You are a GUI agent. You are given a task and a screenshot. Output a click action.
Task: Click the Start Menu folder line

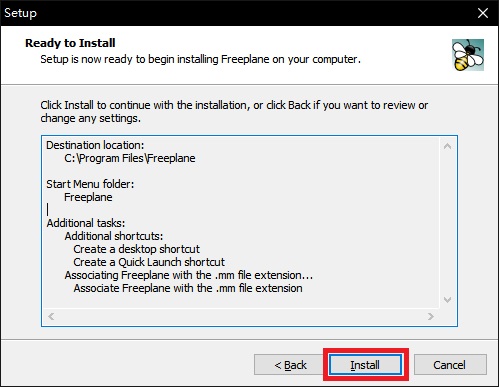pos(90,184)
